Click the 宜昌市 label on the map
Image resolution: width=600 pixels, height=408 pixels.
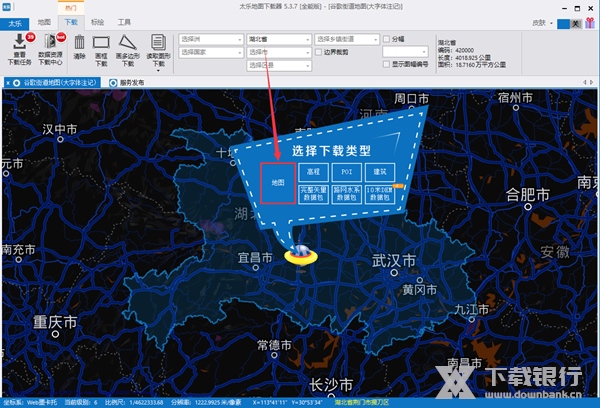(255, 258)
